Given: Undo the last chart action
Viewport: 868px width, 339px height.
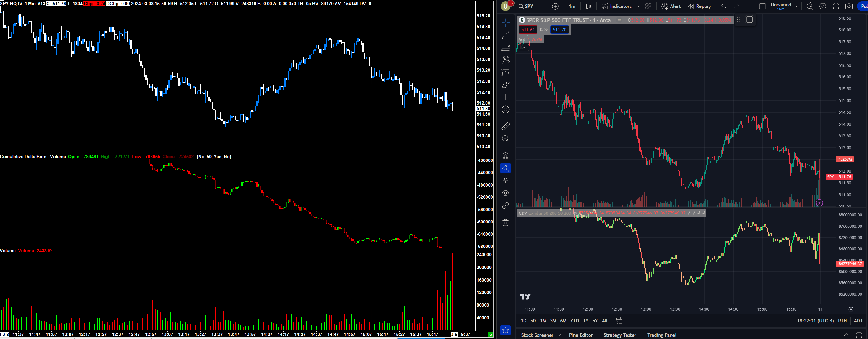Looking at the screenshot, I should coord(724,6).
